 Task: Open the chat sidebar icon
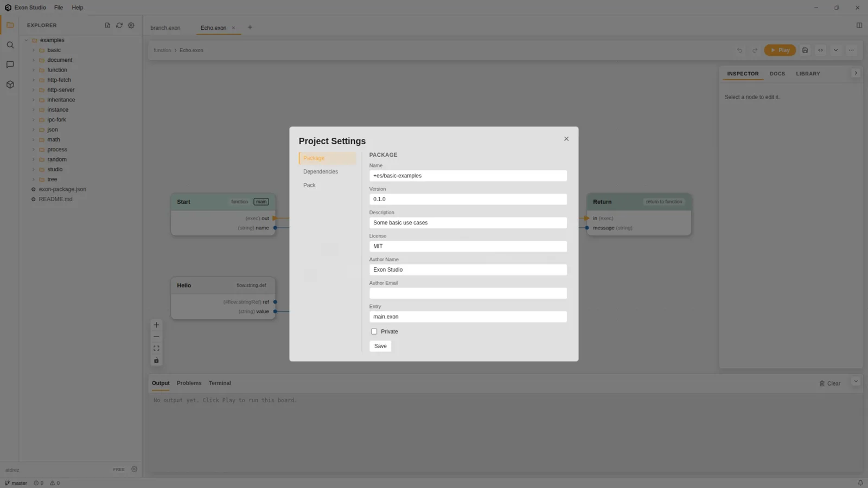point(10,65)
